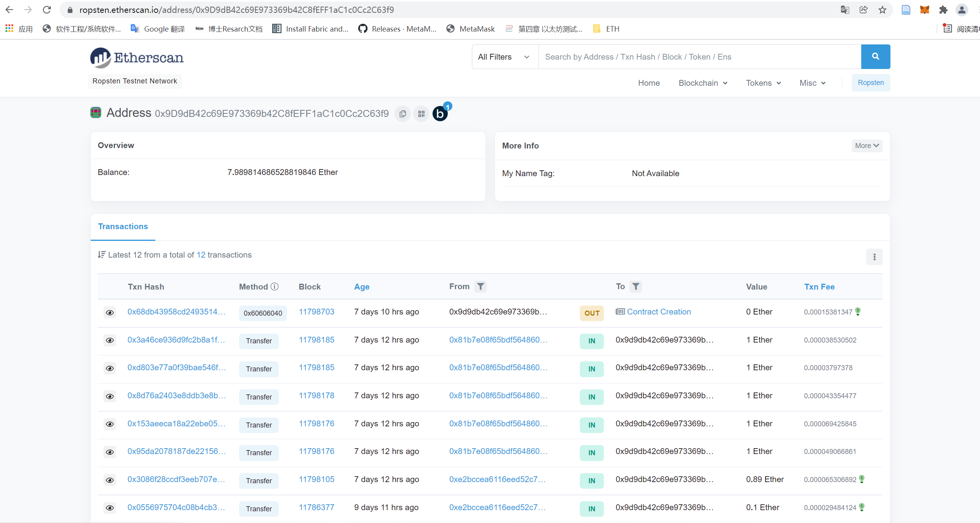The width and height of the screenshot is (980, 523).
Task: Expand the Tokens menu
Action: (x=764, y=83)
